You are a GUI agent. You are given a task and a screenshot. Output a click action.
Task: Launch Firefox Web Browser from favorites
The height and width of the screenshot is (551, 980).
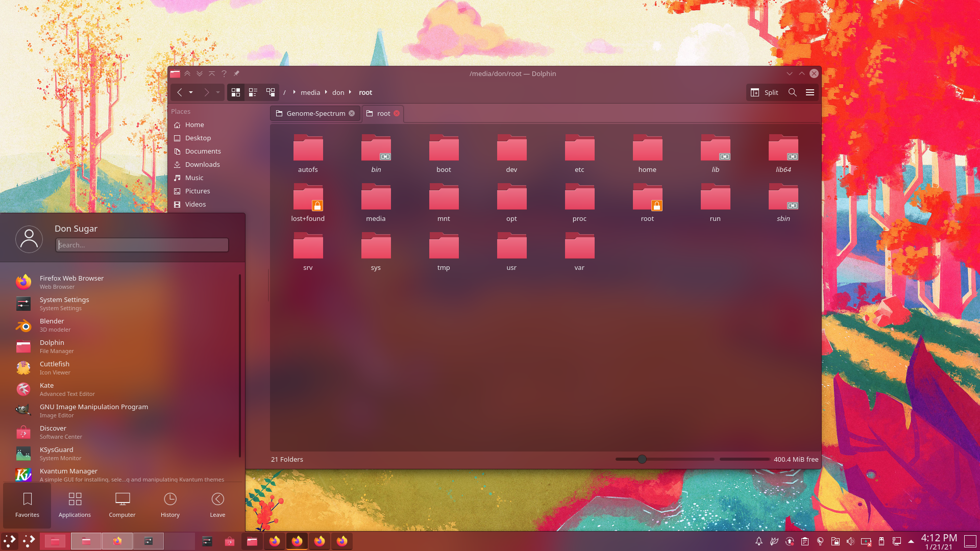(x=122, y=282)
